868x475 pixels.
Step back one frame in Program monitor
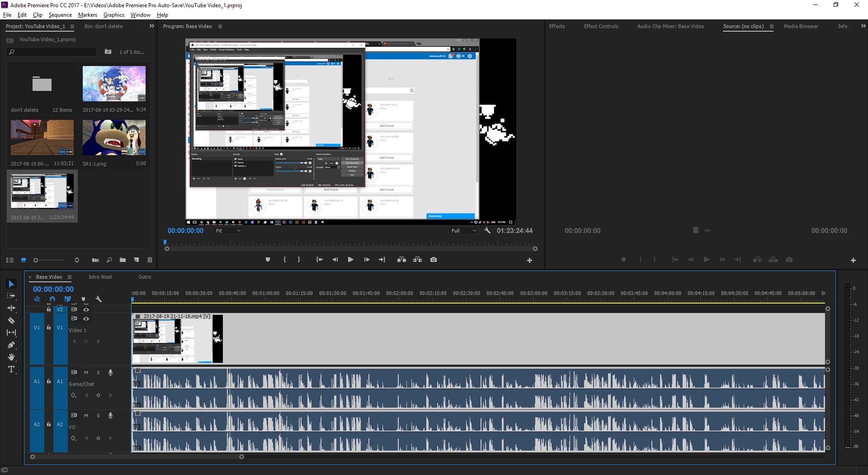click(x=335, y=260)
